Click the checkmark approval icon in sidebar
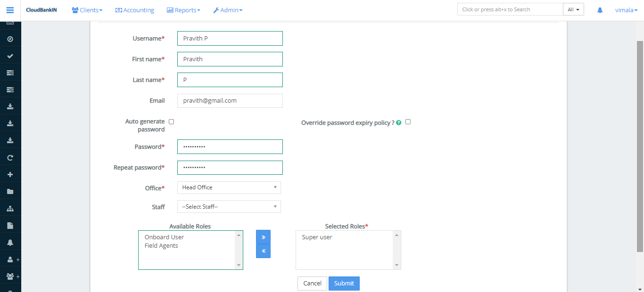 (x=10, y=55)
